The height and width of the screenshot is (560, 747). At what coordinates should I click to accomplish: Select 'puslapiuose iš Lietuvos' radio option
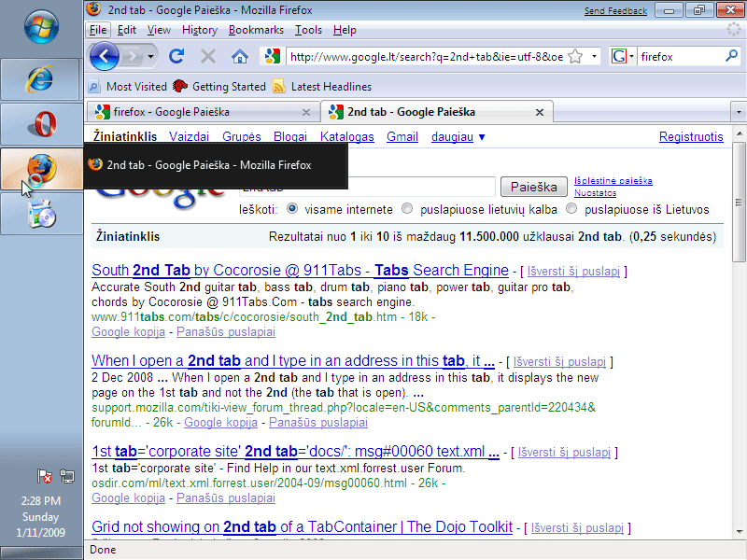point(571,209)
